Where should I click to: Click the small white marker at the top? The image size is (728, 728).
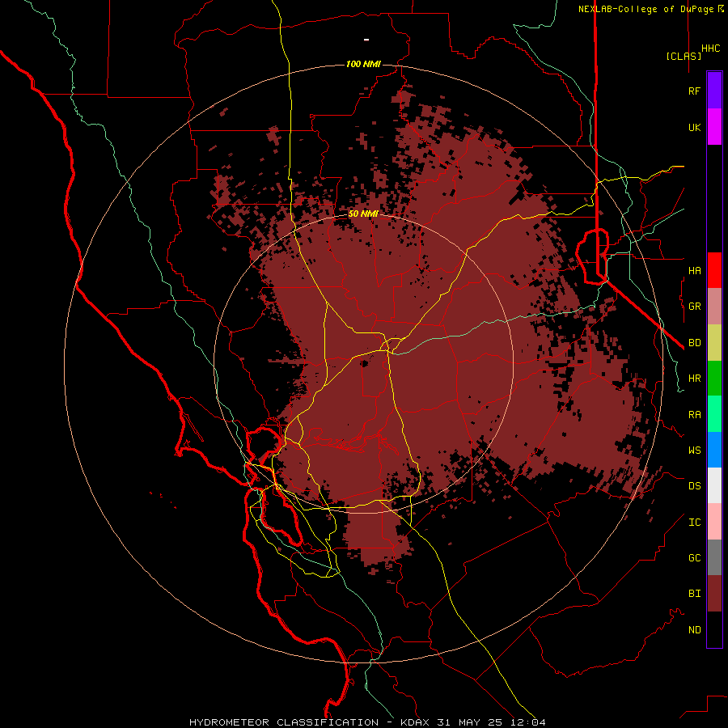366,40
